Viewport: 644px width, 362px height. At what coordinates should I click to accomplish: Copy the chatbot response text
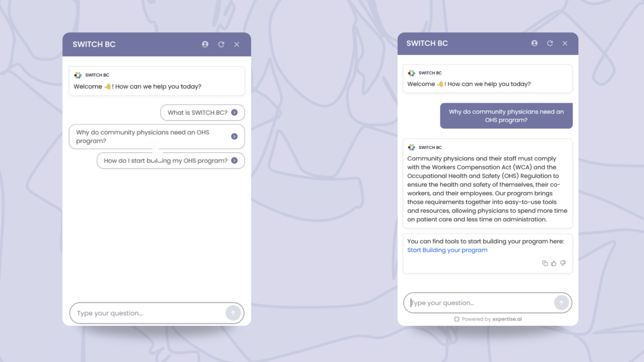click(x=545, y=263)
